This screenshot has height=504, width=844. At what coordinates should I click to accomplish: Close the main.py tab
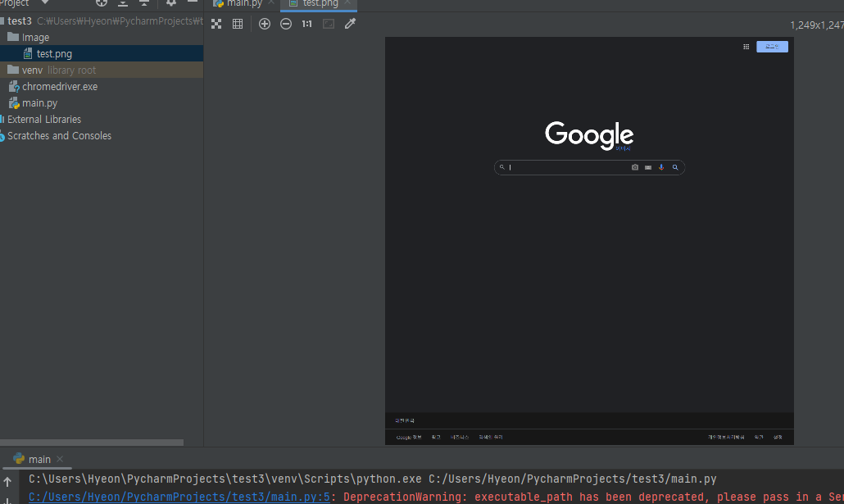[x=271, y=2]
